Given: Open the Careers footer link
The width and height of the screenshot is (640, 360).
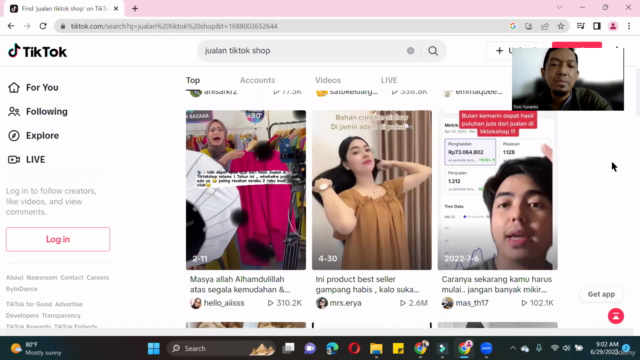Looking at the screenshot, I should pyautogui.click(x=98, y=278).
